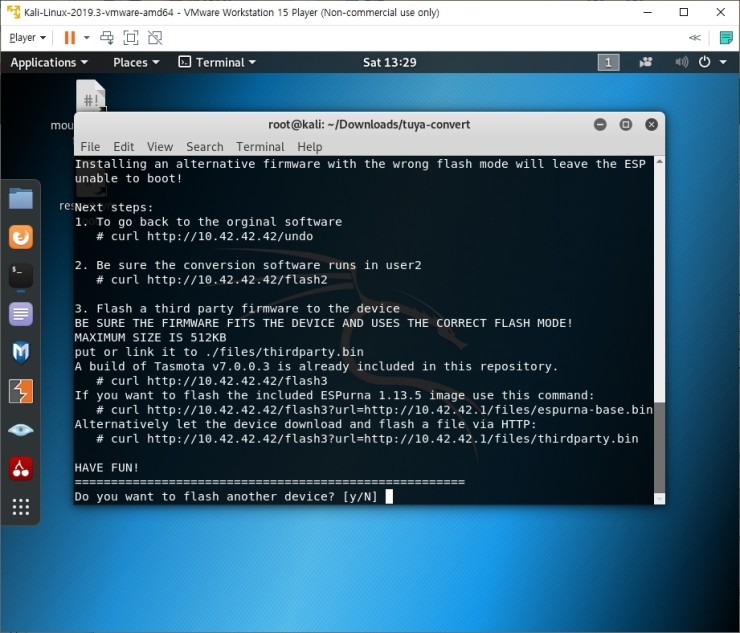Open the green notes icon in VMware toolbar
740x633 pixels.
pyautogui.click(x=725, y=37)
